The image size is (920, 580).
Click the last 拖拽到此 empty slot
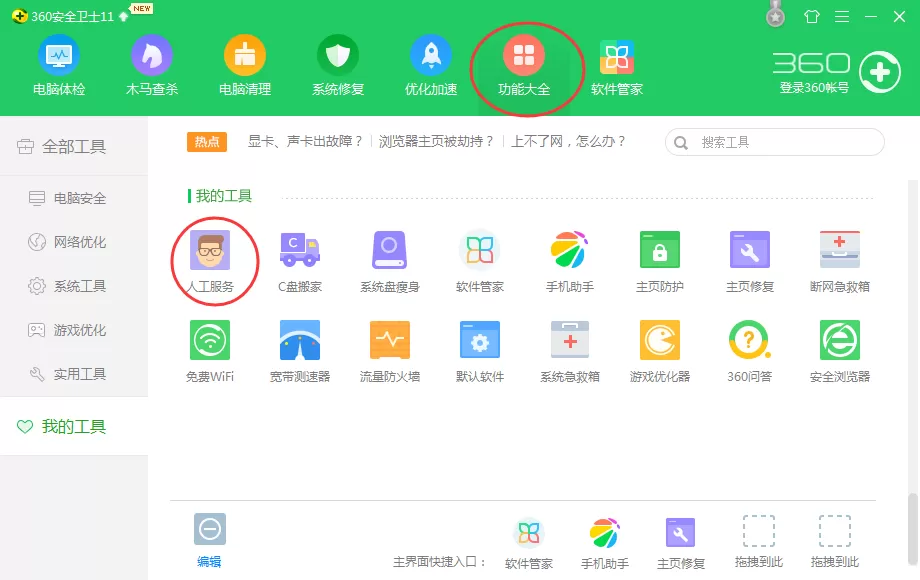click(834, 542)
